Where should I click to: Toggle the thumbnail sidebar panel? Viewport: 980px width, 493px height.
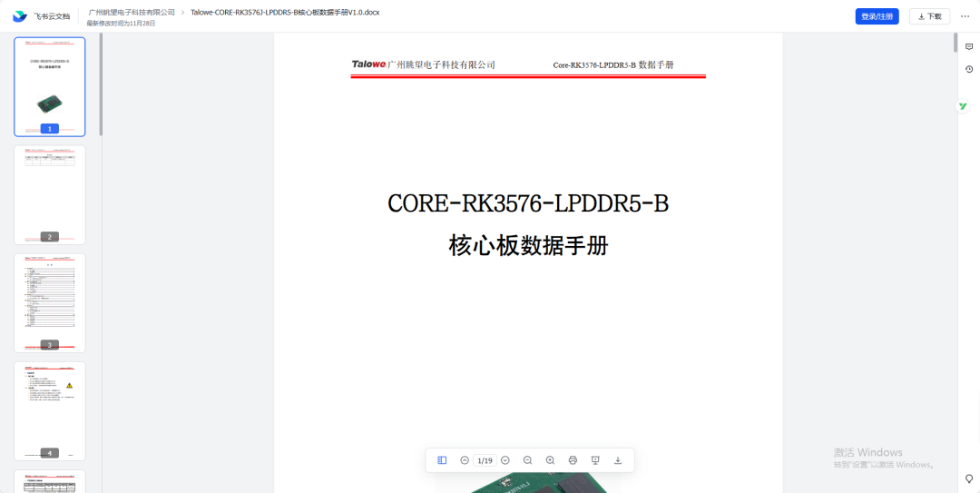pos(442,460)
